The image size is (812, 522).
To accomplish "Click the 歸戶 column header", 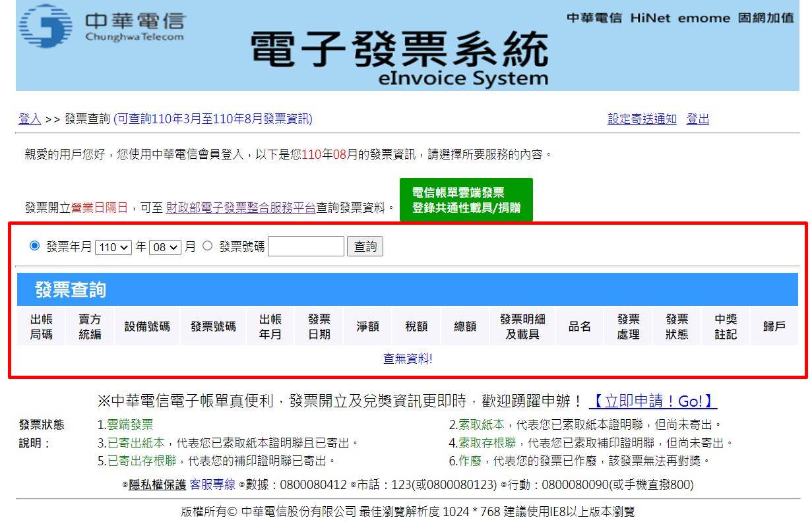I will pos(774,326).
